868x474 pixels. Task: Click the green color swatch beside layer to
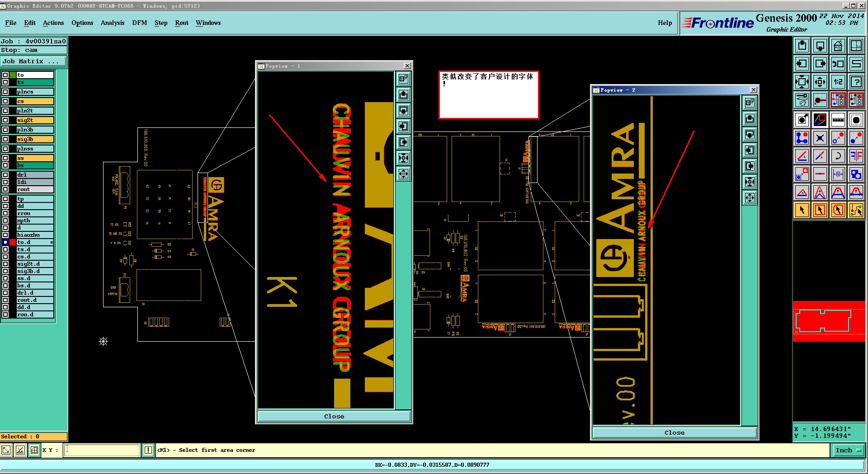(x=13, y=75)
